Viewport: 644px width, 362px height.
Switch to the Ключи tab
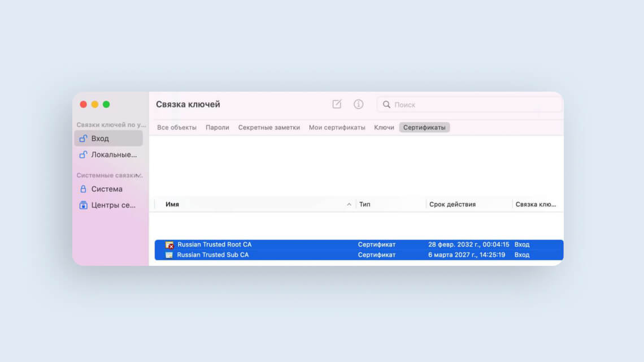384,127
